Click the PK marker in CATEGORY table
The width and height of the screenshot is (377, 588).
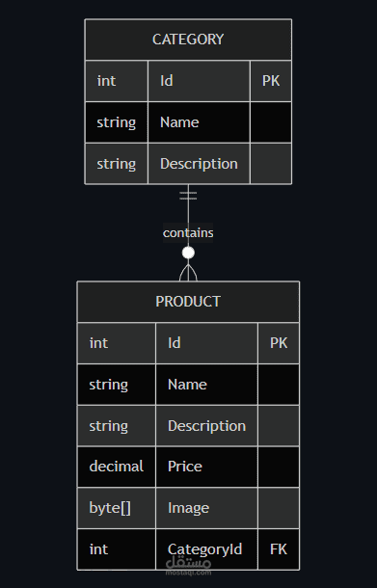[x=271, y=81]
